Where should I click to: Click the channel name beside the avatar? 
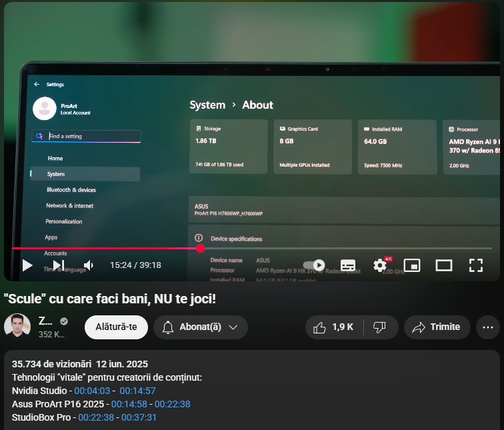[45, 321]
